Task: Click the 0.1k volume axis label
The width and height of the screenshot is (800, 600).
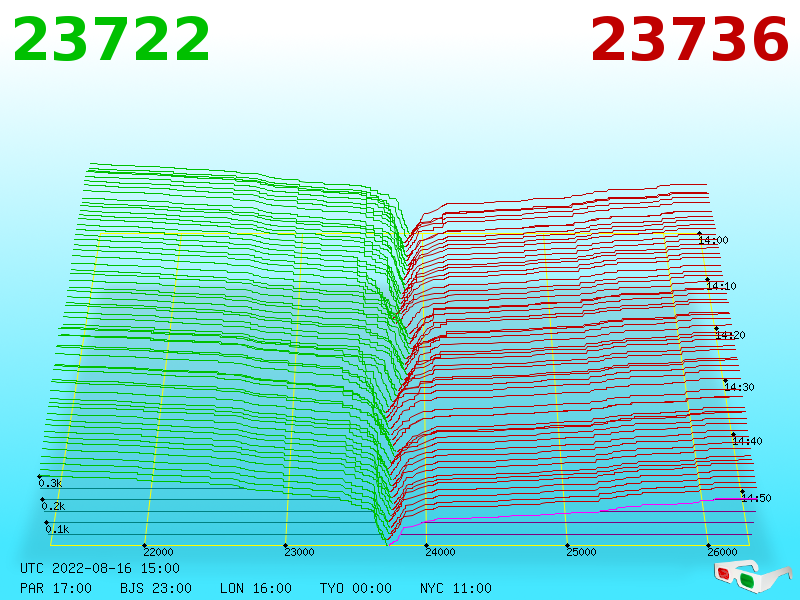Action: pos(58,529)
